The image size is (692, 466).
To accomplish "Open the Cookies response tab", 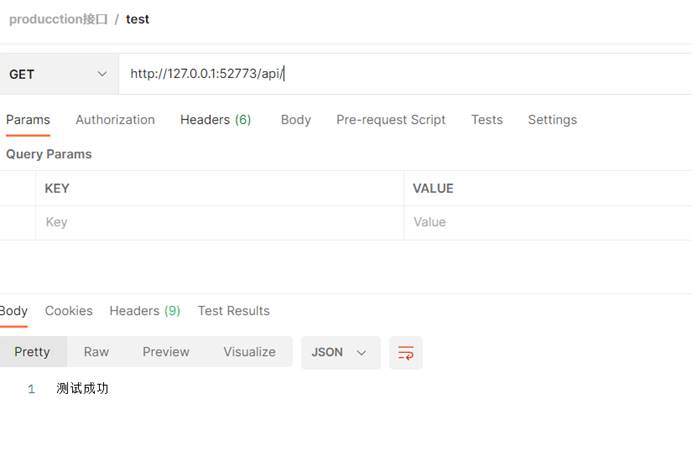I will (69, 311).
